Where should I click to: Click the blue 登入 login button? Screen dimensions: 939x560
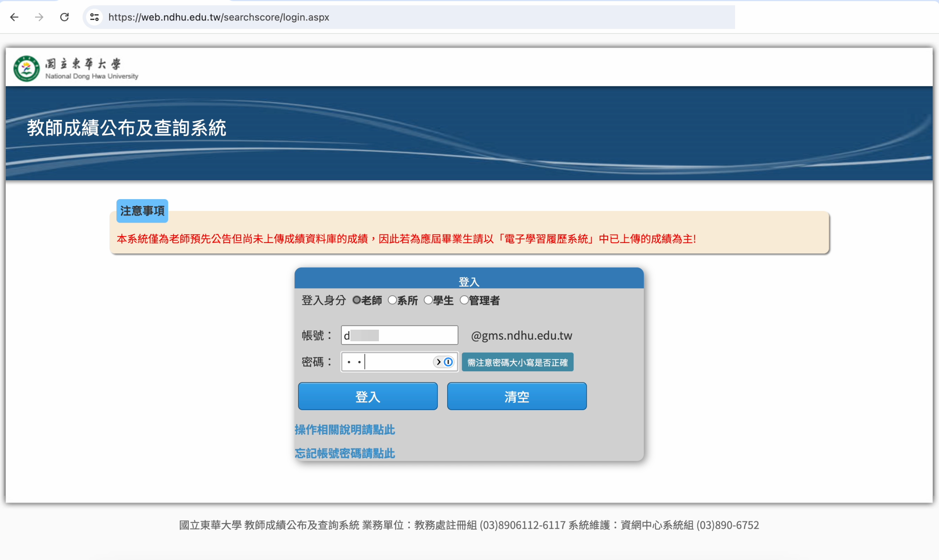(368, 396)
